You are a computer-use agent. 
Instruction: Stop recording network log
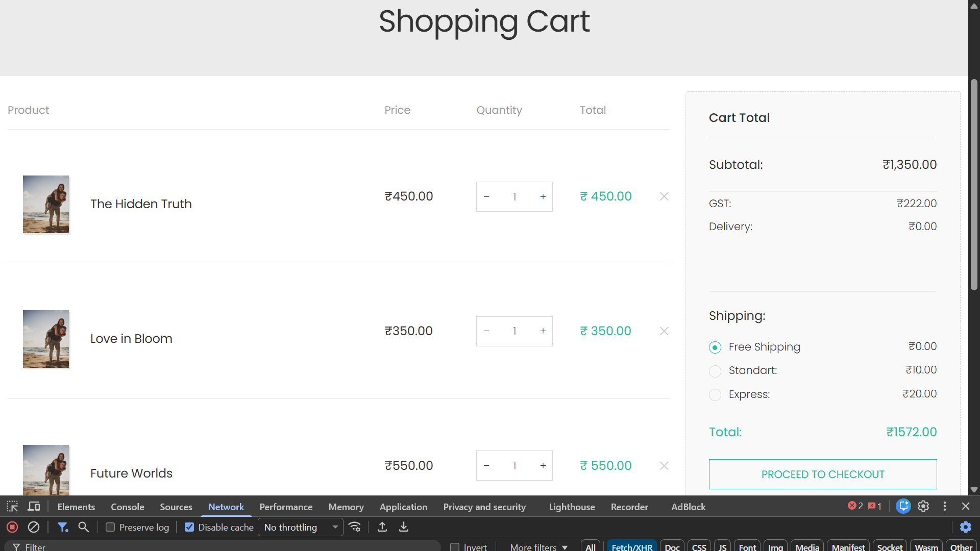coord(12,527)
